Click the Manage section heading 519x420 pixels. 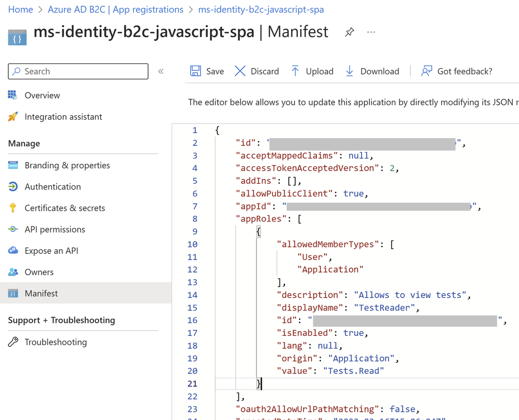(24, 143)
